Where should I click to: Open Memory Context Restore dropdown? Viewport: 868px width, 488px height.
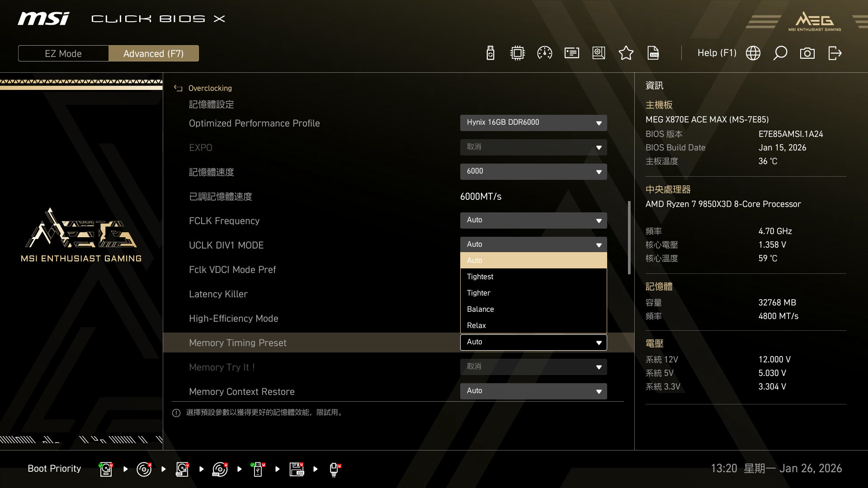[x=533, y=391]
